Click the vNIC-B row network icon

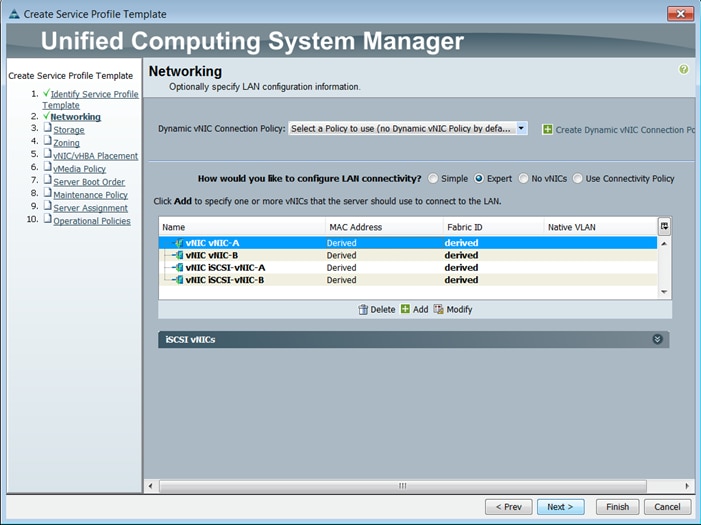pyautogui.click(x=179, y=255)
